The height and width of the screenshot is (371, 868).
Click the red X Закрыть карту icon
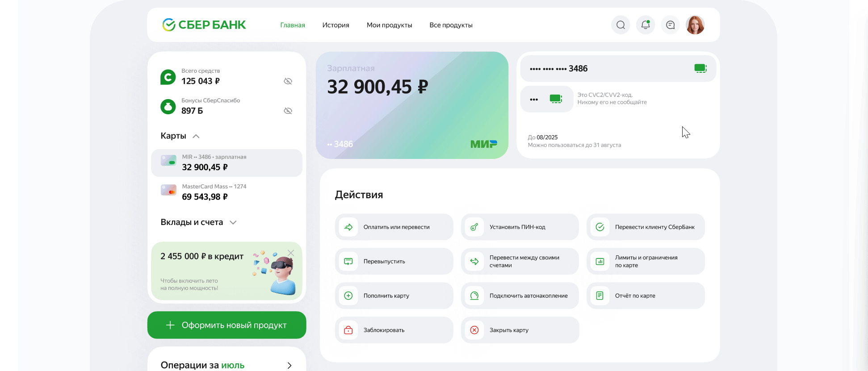point(474,330)
